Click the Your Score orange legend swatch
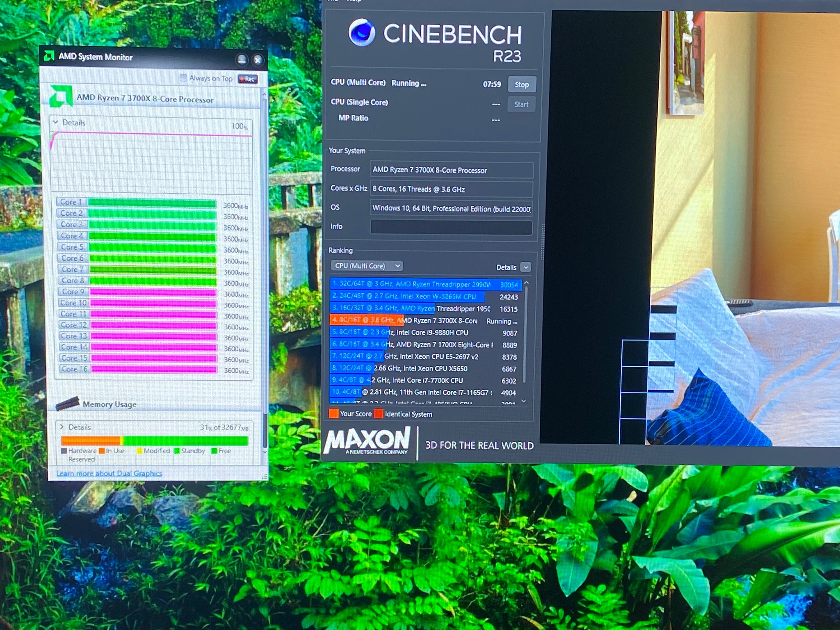This screenshot has width=840, height=630. click(334, 413)
